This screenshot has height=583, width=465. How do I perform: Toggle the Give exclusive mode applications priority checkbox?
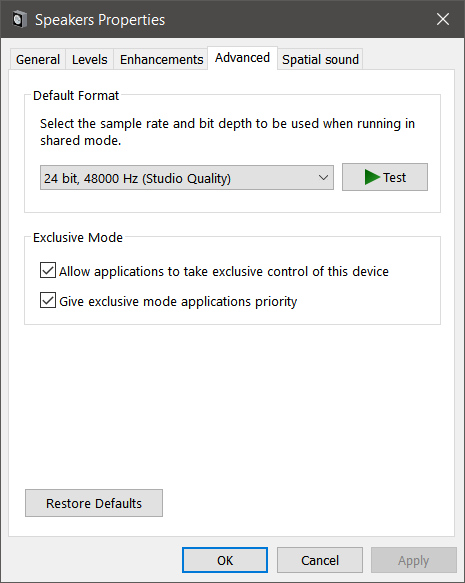48,300
